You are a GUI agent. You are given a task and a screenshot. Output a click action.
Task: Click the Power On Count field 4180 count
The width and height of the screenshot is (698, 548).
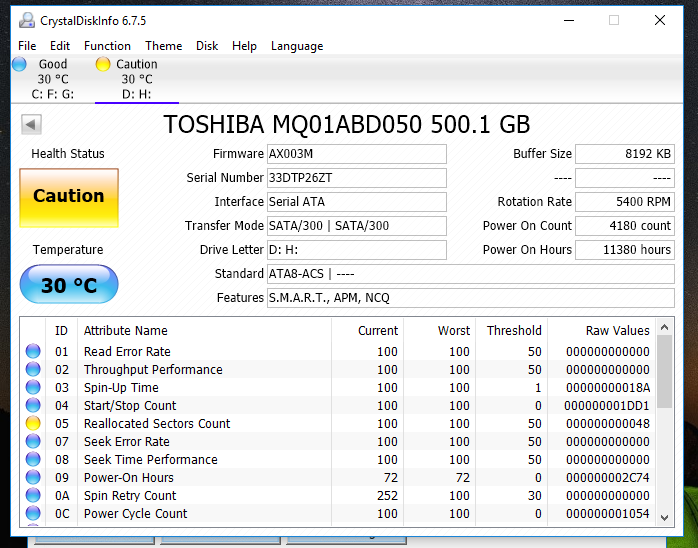625,226
